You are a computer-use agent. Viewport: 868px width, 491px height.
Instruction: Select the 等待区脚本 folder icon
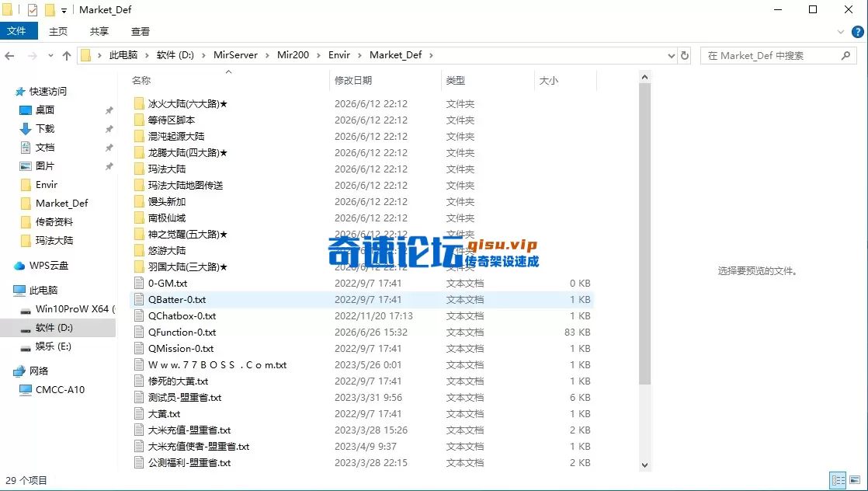point(139,120)
